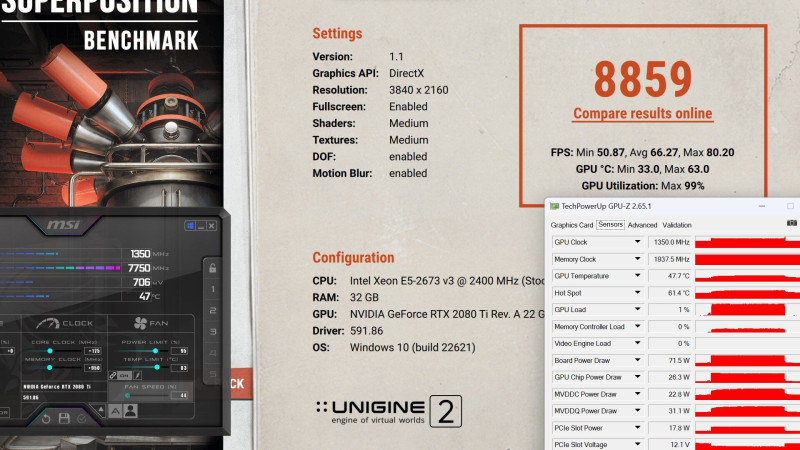The width and height of the screenshot is (800, 450).
Task: Adjust the Memory Clock slider handle
Action: tap(49, 367)
